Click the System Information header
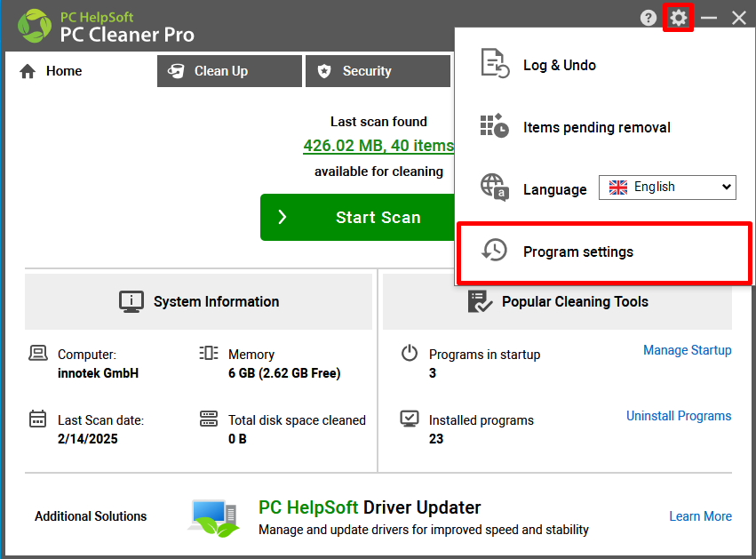The image size is (756, 559). point(199,301)
